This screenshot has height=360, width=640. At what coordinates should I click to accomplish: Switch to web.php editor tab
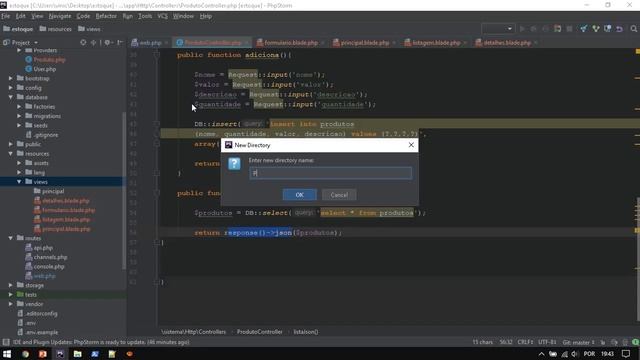coord(150,42)
